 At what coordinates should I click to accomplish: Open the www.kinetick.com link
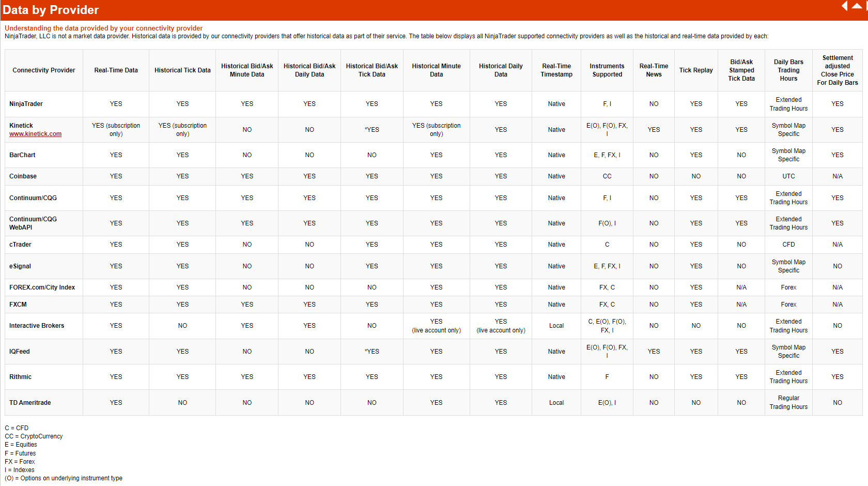click(x=35, y=134)
